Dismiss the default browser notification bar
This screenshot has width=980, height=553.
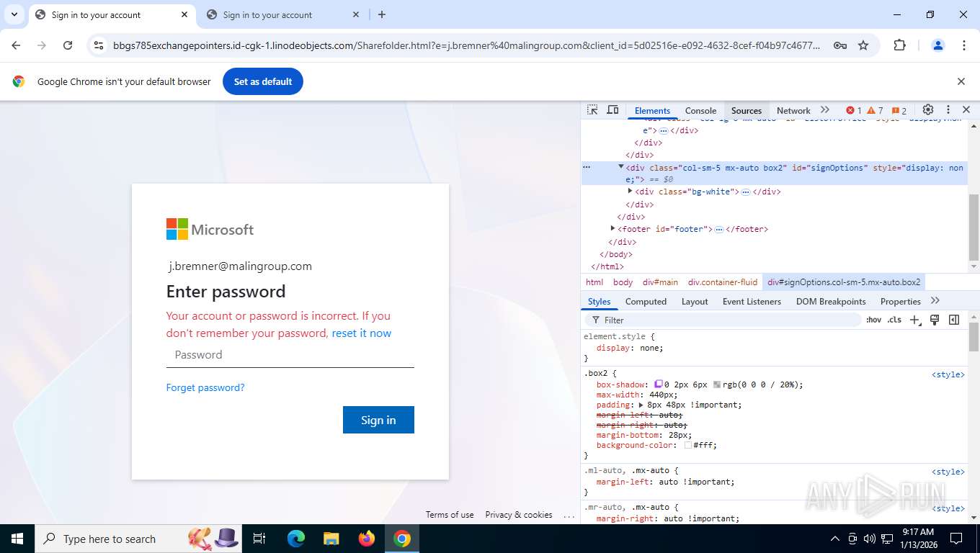pyautogui.click(x=961, y=81)
